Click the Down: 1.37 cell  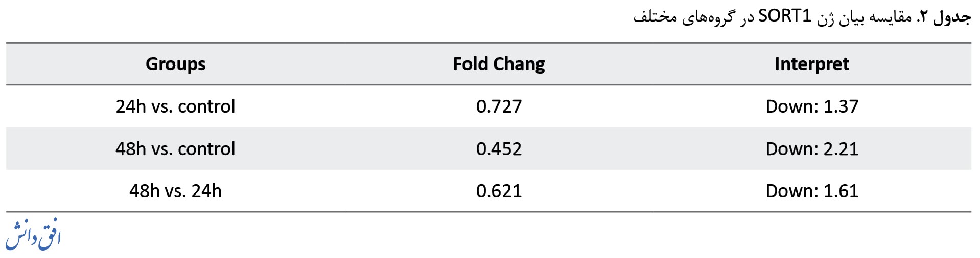[x=811, y=106]
